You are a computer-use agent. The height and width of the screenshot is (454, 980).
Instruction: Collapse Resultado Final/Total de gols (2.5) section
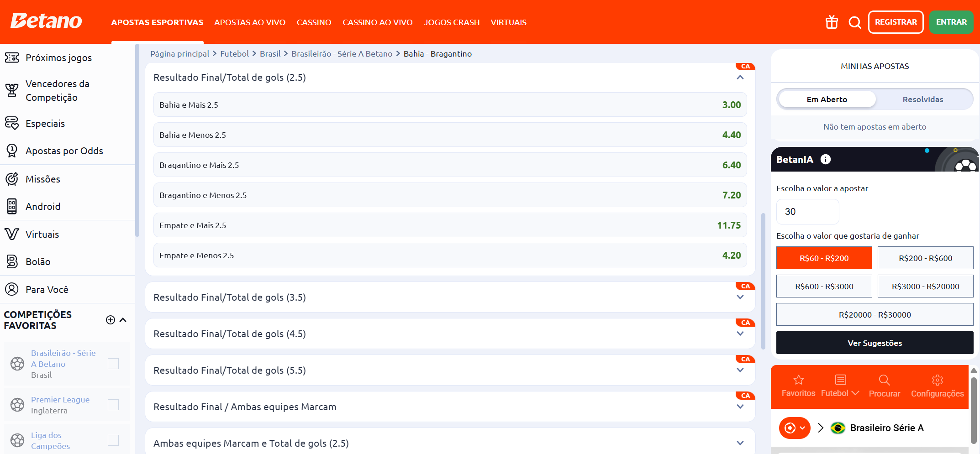(x=740, y=78)
